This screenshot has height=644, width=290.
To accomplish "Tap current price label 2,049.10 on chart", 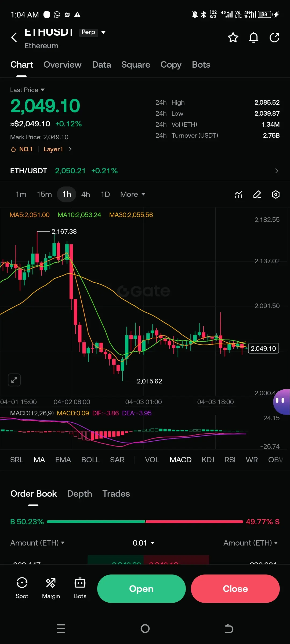I will tap(263, 348).
